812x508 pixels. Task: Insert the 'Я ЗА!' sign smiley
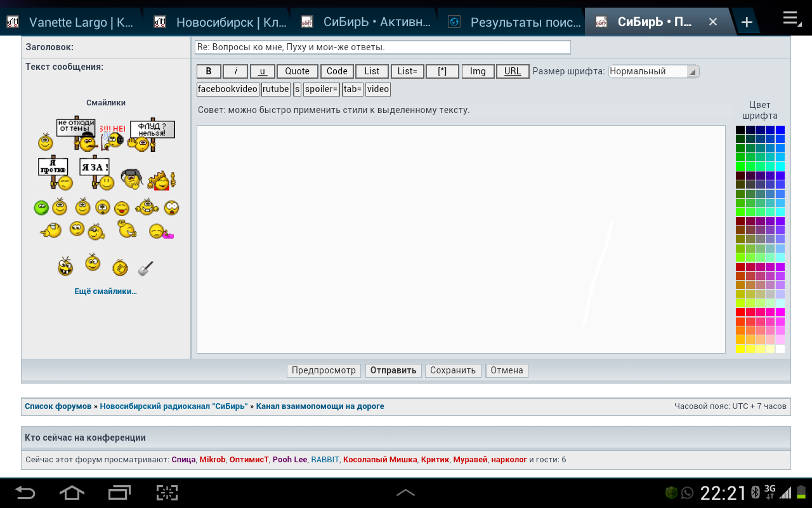click(96, 173)
